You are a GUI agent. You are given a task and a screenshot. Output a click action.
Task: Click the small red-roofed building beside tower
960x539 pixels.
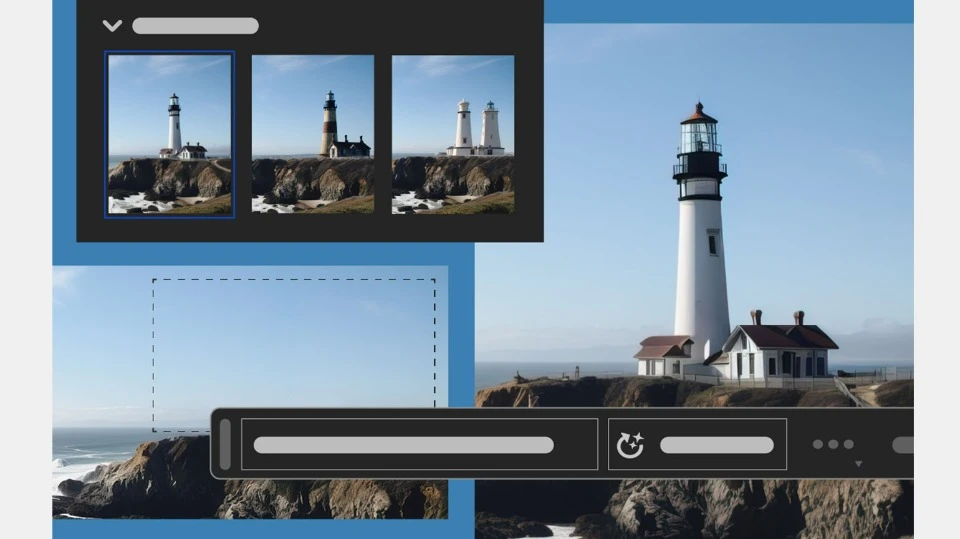[x=662, y=355]
